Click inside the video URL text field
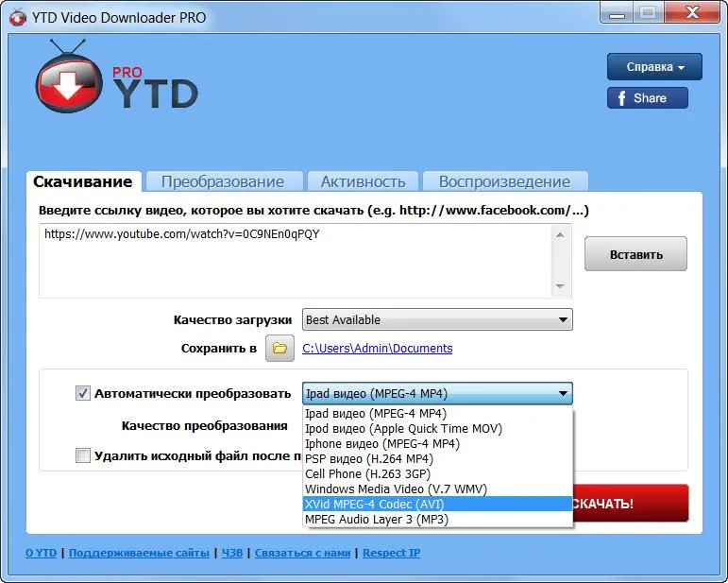 tap(296, 261)
